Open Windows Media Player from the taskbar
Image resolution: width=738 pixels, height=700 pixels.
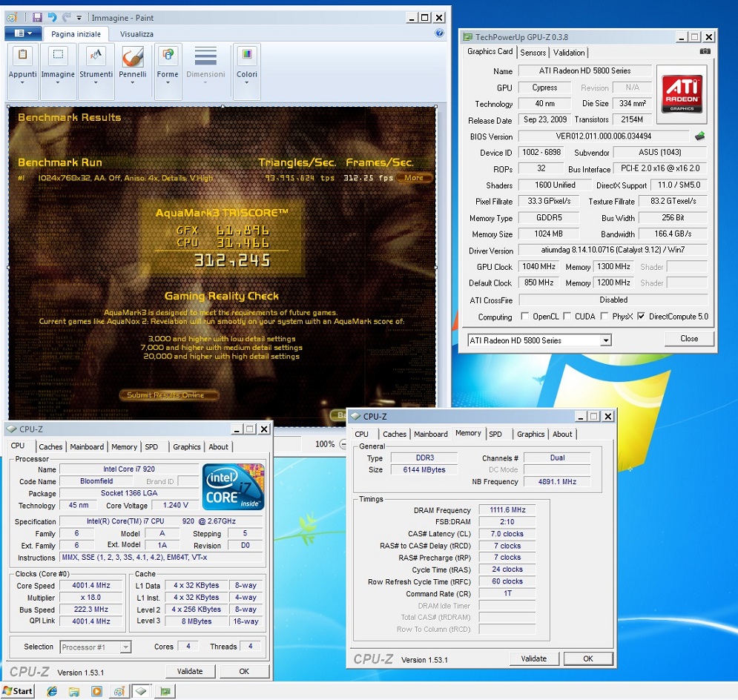click(96, 691)
